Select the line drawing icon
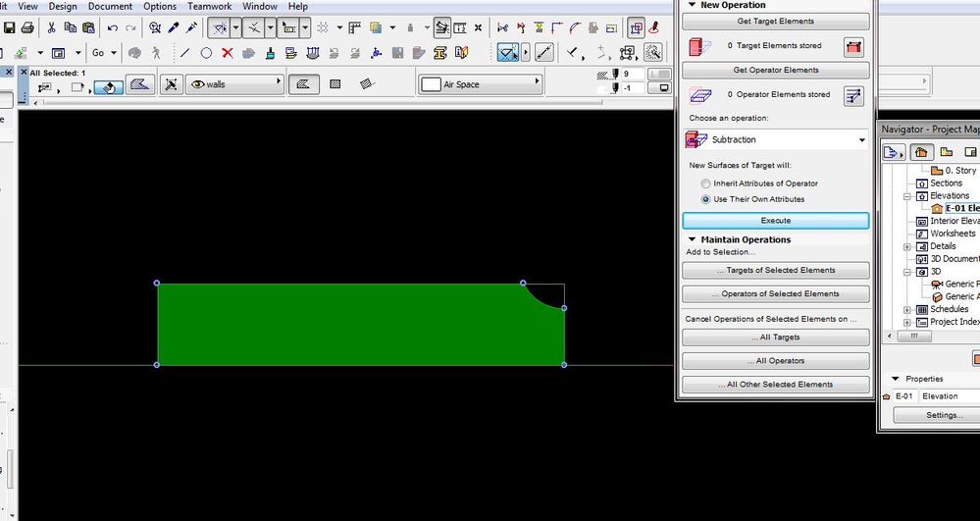 click(x=185, y=53)
